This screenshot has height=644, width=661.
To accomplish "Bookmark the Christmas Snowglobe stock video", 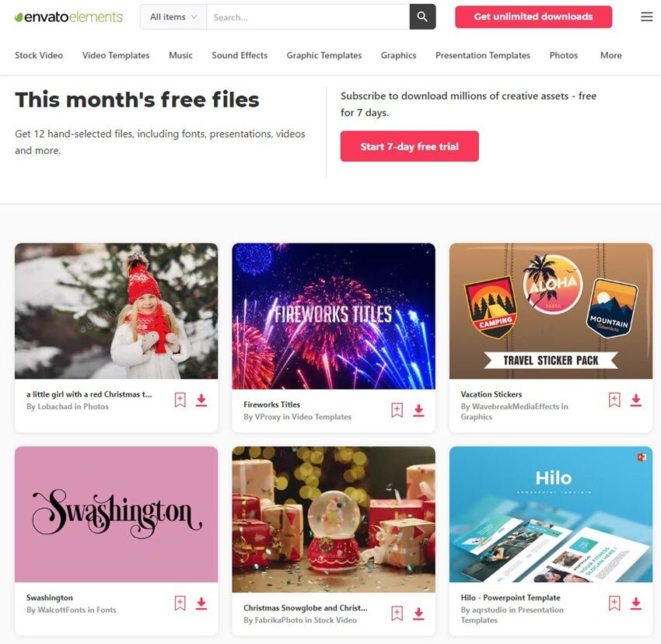I will pos(397,613).
